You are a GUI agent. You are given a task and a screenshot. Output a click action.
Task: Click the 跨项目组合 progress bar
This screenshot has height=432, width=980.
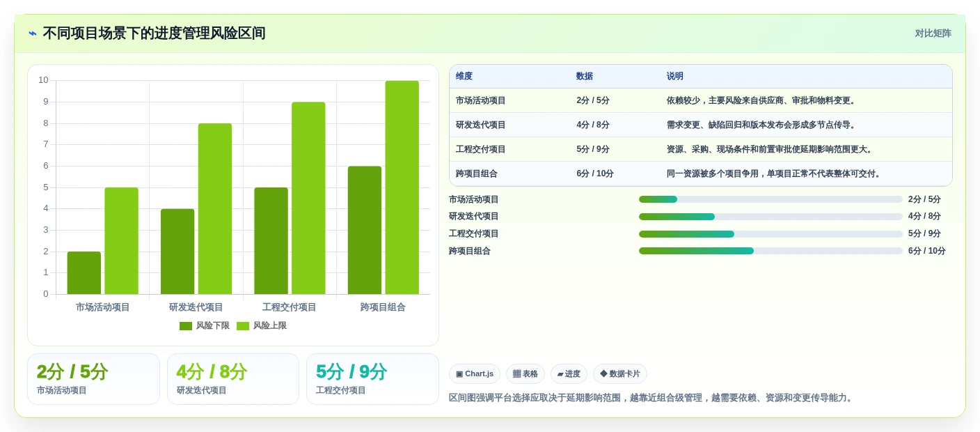coord(770,251)
